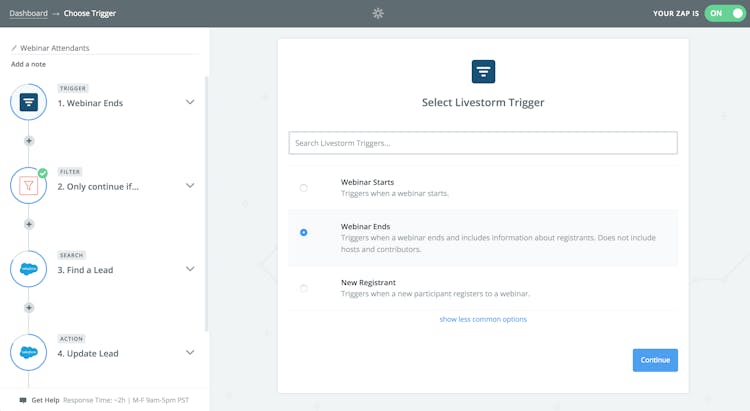
Task: Select the Webinar Starts radio button
Action: tap(304, 188)
